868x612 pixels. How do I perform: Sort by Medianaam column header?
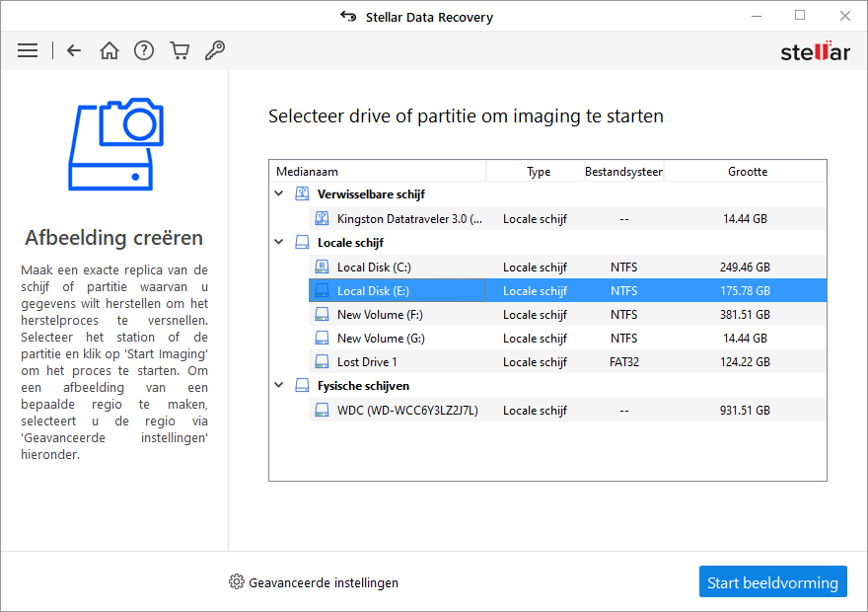click(x=378, y=171)
